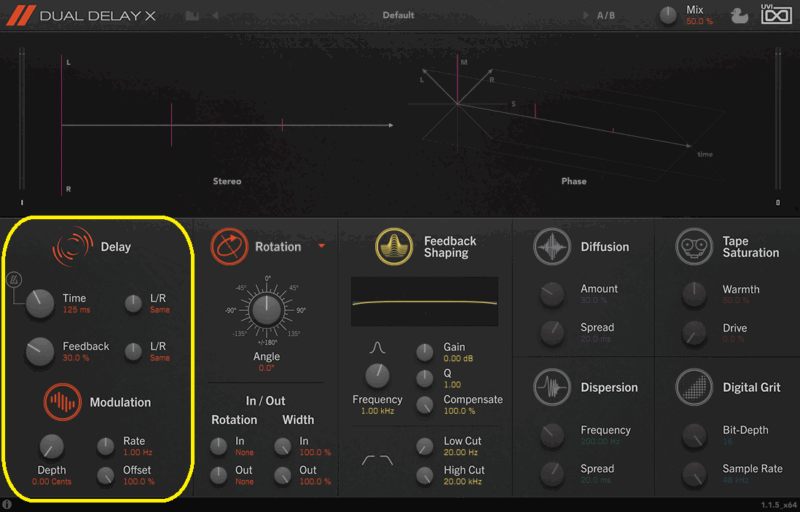Click the Bit-Depth knob
Viewport: 800px width, 512px height.
pyautogui.click(x=694, y=436)
